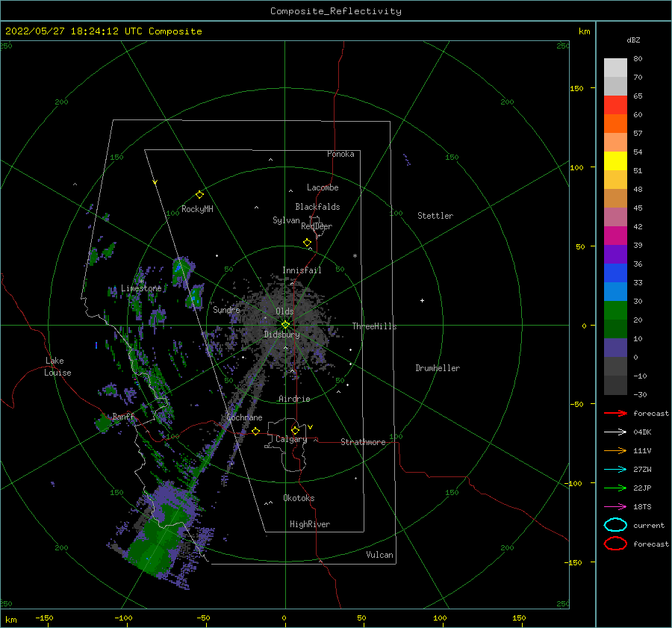Click the white 04DK arrow in legend
672x628 pixels.
pyautogui.click(x=615, y=432)
